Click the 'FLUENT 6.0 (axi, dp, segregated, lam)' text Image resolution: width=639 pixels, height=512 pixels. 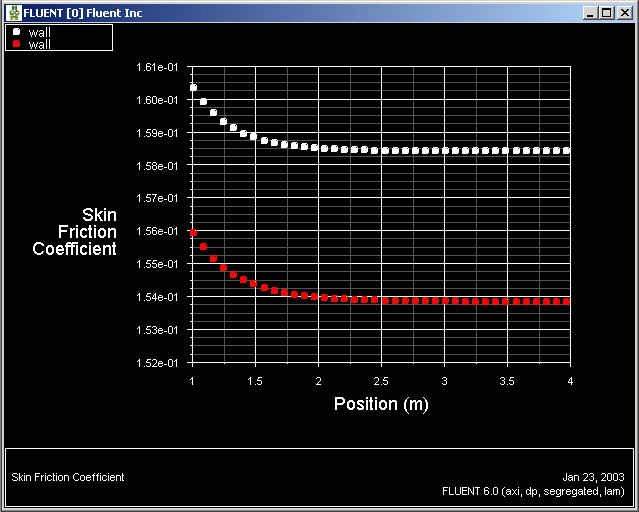click(533, 492)
